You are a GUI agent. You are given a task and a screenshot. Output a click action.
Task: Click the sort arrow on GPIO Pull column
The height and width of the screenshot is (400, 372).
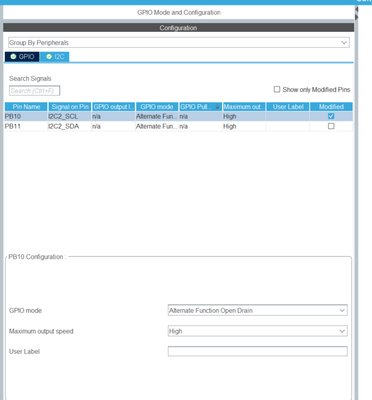click(217, 107)
